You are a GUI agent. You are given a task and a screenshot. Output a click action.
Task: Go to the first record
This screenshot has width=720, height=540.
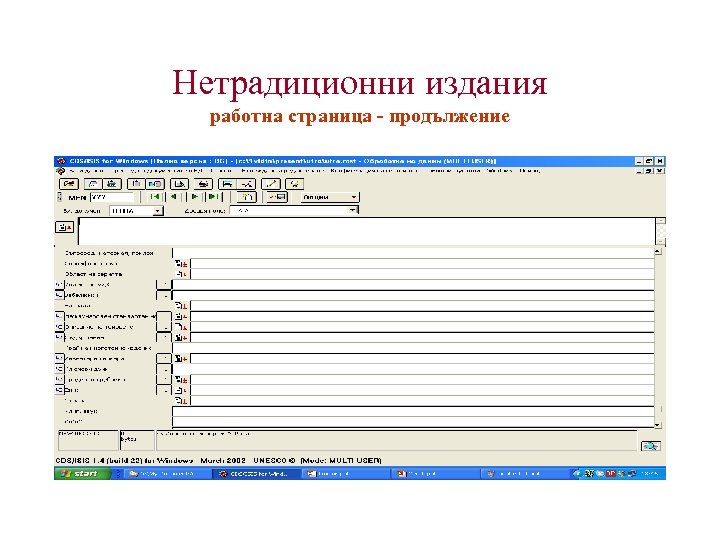pyautogui.click(x=155, y=197)
